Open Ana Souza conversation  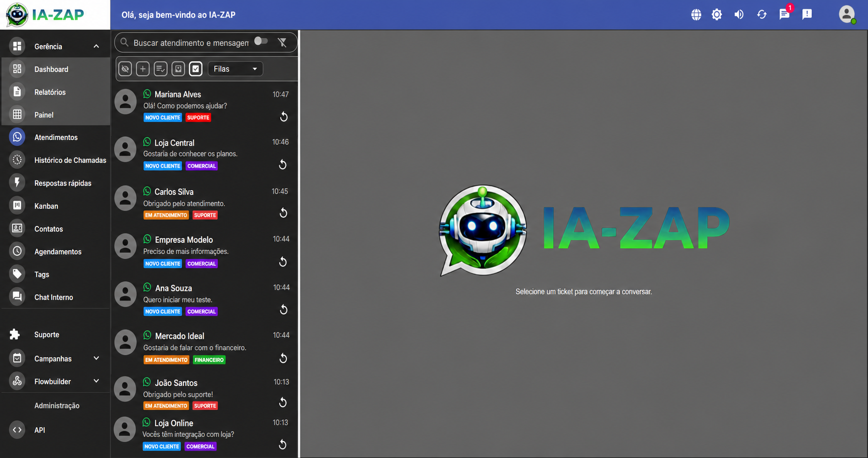[x=205, y=299]
